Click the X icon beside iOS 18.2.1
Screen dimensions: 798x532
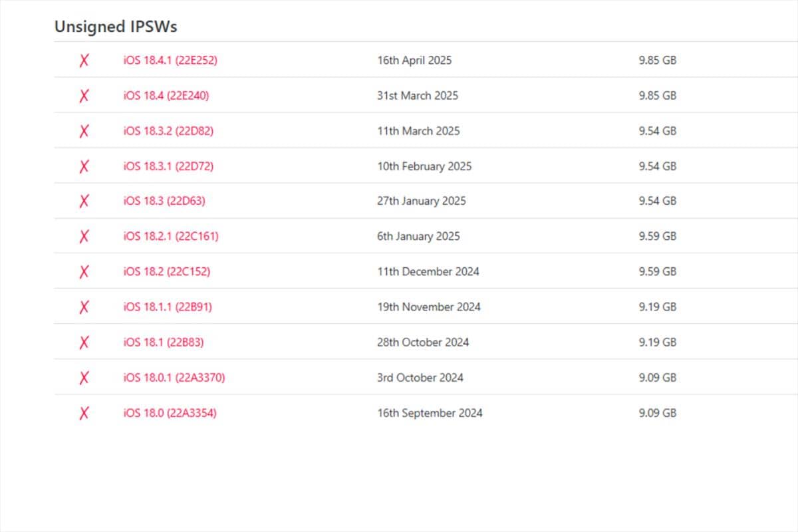click(84, 236)
